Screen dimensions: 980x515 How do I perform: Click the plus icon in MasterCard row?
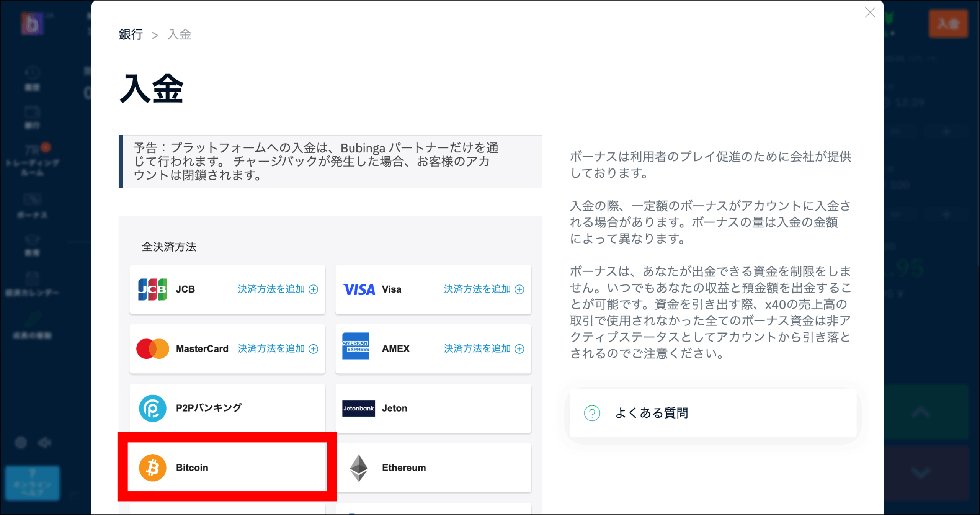(x=314, y=349)
